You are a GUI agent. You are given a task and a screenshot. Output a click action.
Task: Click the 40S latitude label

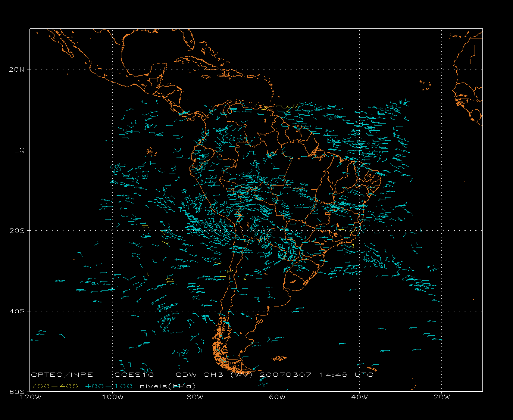click(x=18, y=311)
